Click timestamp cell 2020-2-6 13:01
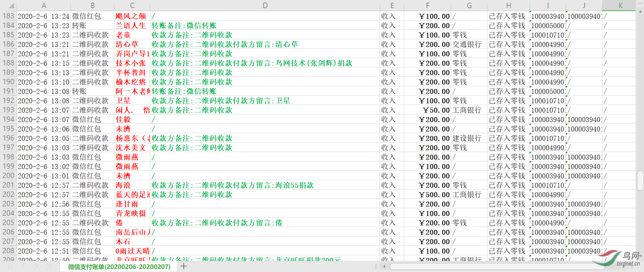The height and width of the screenshot is (272, 644). tap(44, 176)
